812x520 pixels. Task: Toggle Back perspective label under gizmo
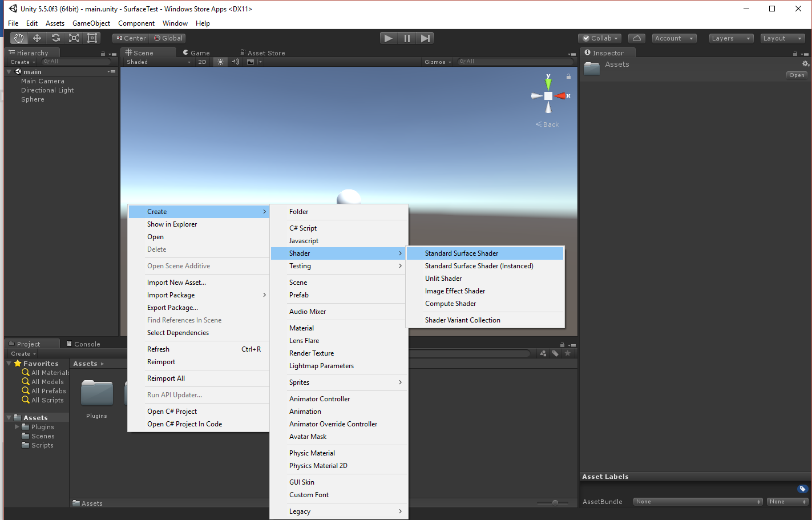pyautogui.click(x=547, y=124)
